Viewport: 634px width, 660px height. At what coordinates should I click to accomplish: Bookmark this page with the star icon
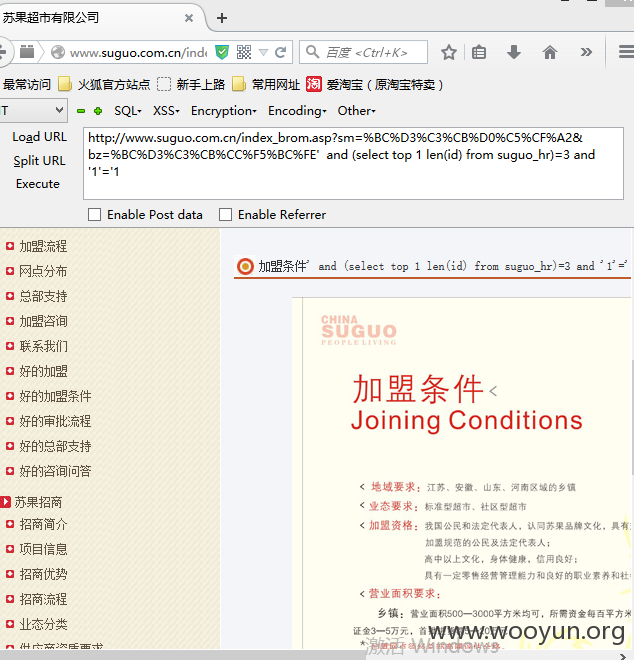point(449,53)
